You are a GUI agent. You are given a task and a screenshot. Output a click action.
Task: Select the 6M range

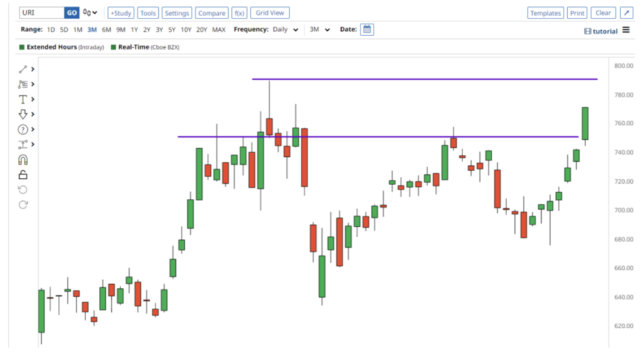pos(106,30)
